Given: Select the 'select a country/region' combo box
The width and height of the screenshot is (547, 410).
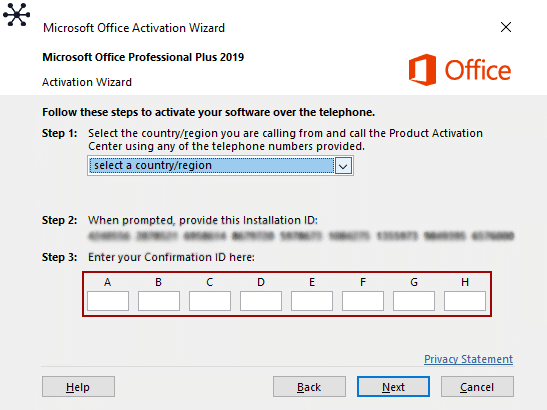Looking at the screenshot, I should (220, 165).
